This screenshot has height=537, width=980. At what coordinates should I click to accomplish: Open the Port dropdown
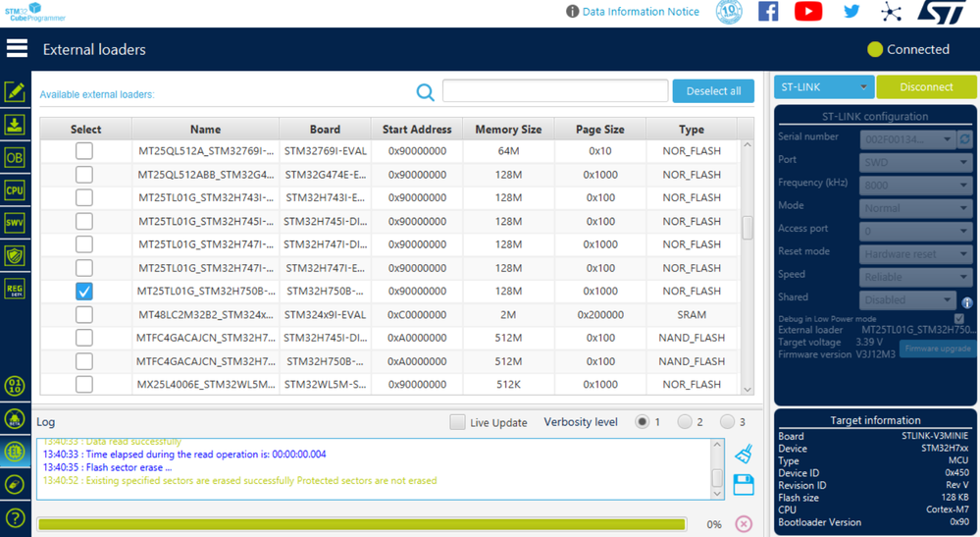click(915, 162)
